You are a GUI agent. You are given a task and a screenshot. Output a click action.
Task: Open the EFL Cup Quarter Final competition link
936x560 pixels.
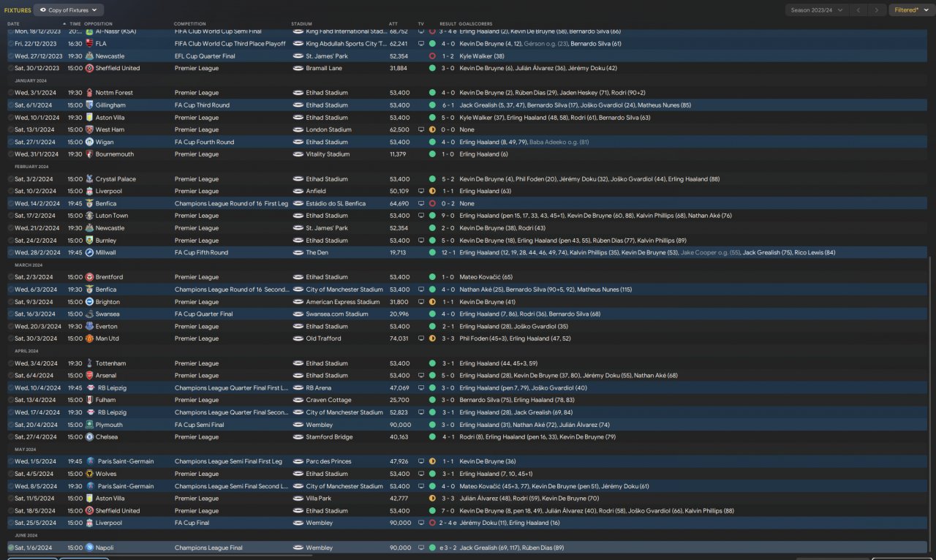pyautogui.click(x=205, y=56)
